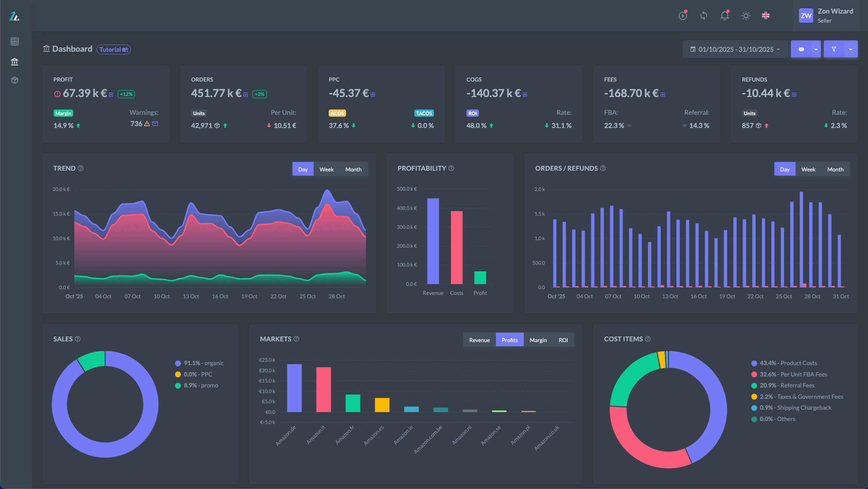Open TREND help question icon
Image resolution: width=868 pixels, height=489 pixels.
pos(80,168)
